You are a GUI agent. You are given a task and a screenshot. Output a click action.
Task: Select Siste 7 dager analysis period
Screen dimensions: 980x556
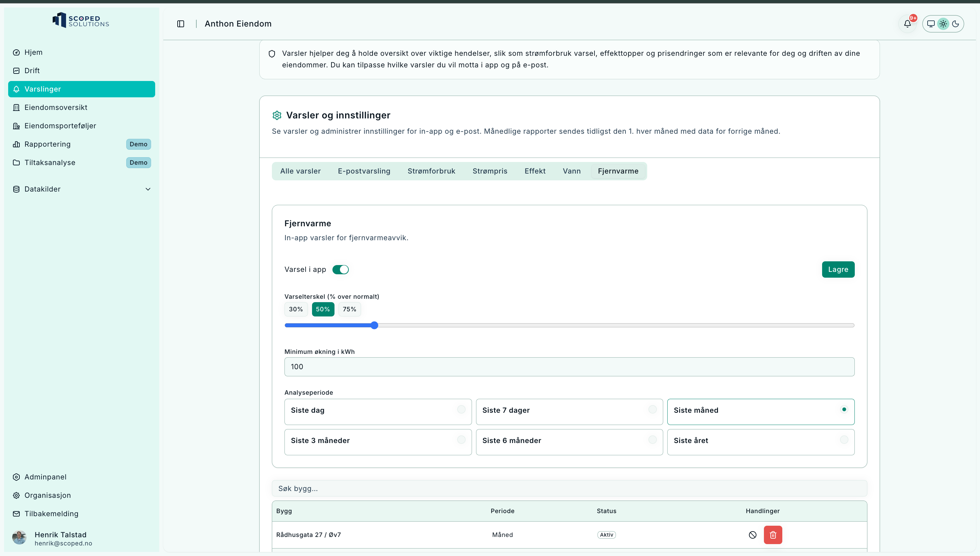point(569,411)
